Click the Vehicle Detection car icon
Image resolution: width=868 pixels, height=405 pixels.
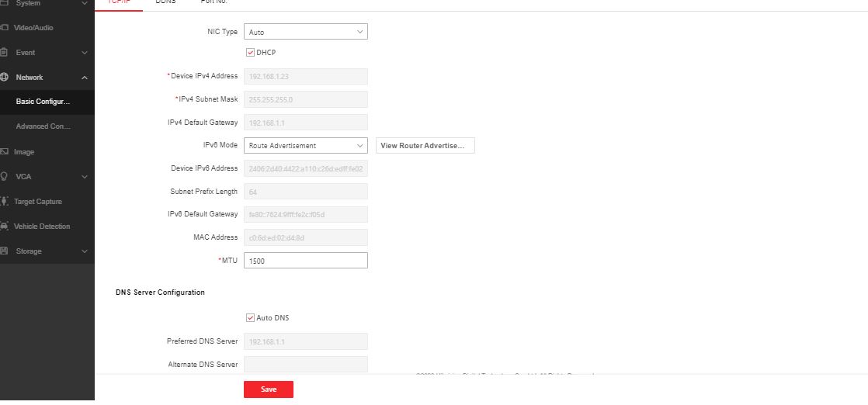(x=4, y=227)
